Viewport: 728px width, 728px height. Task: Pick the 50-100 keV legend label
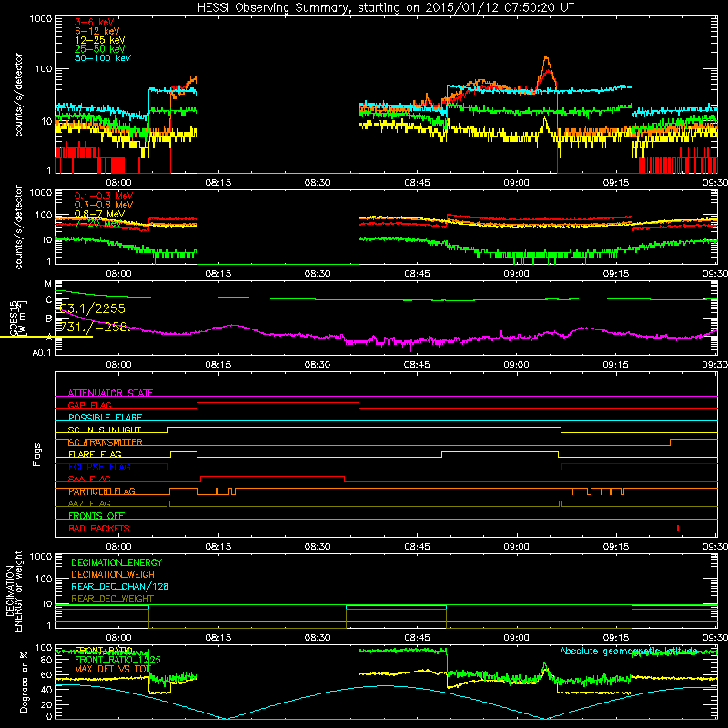(103, 58)
